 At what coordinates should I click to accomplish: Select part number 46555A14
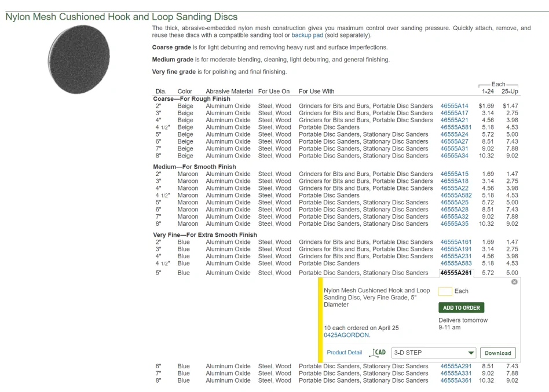[454, 106]
